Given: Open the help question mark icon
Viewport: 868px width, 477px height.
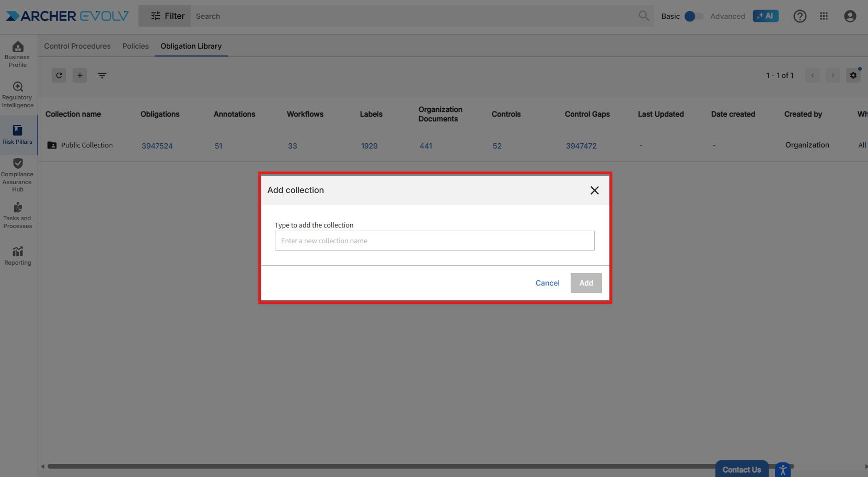Looking at the screenshot, I should (x=800, y=16).
